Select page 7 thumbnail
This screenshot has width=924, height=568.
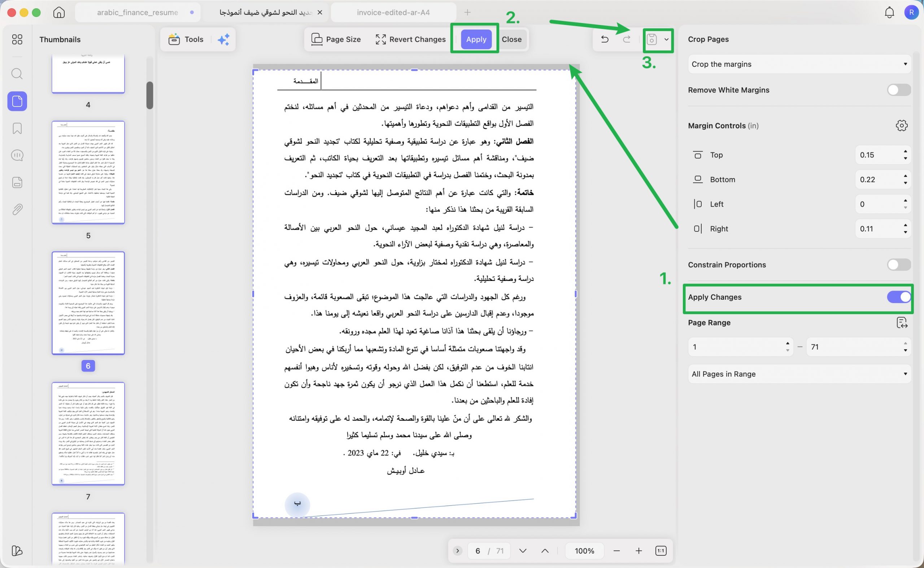tap(88, 434)
